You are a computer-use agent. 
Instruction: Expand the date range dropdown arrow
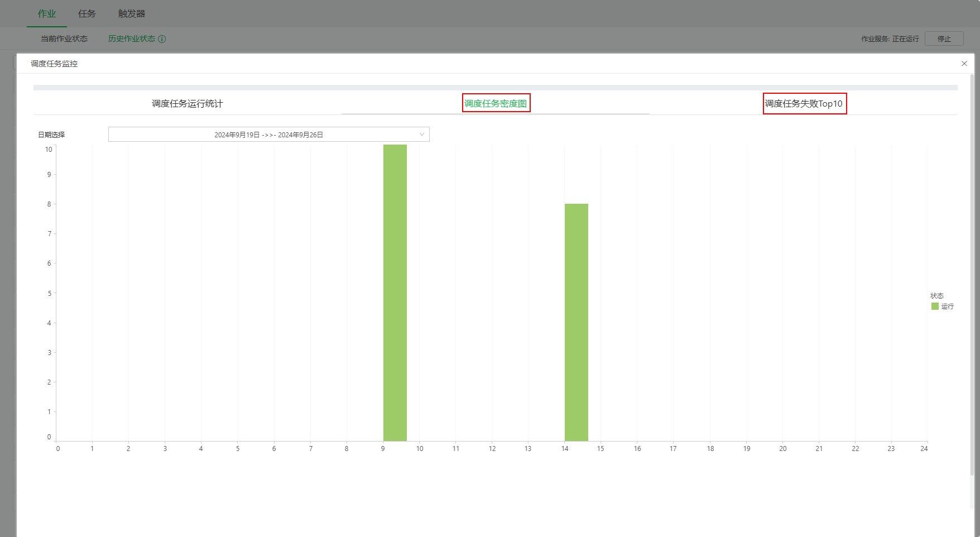click(x=422, y=135)
